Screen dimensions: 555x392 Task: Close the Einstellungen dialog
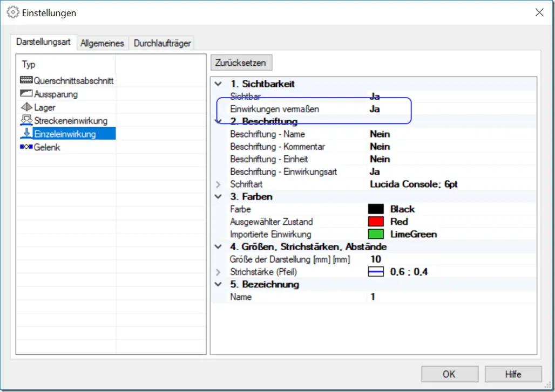(539, 12)
